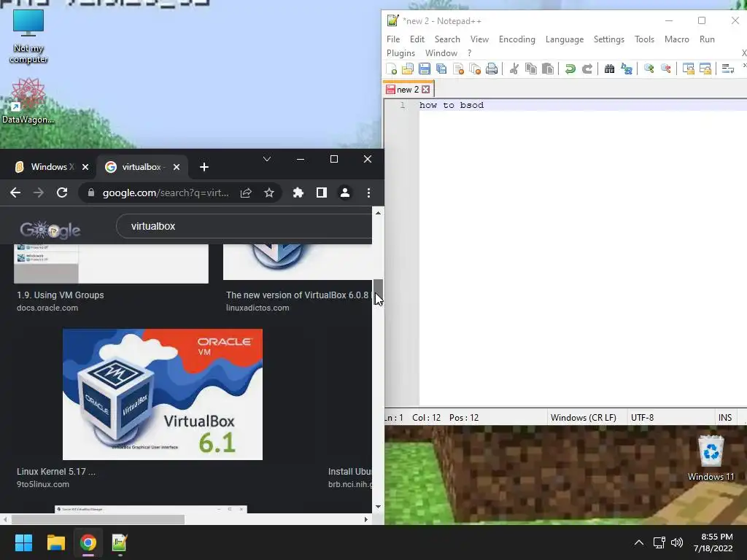Screen dimensions: 747x560
Task: Click the VirtualBox 6.1 image thumbnail
Action: (163, 394)
